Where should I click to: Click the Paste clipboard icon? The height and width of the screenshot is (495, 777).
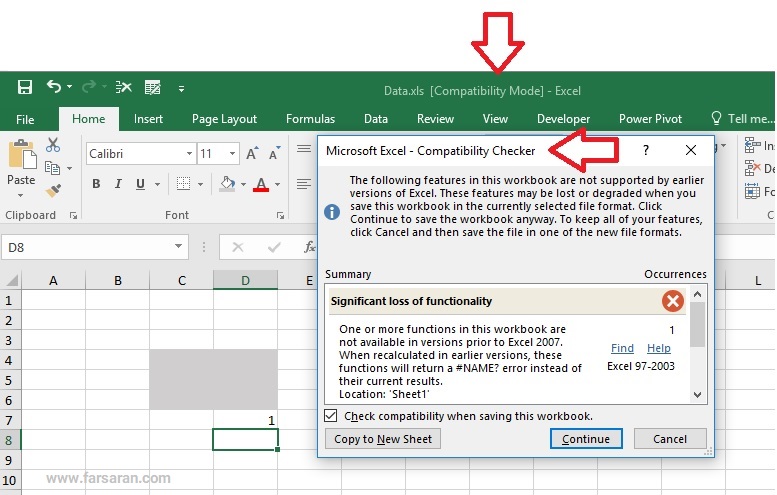coord(21,155)
